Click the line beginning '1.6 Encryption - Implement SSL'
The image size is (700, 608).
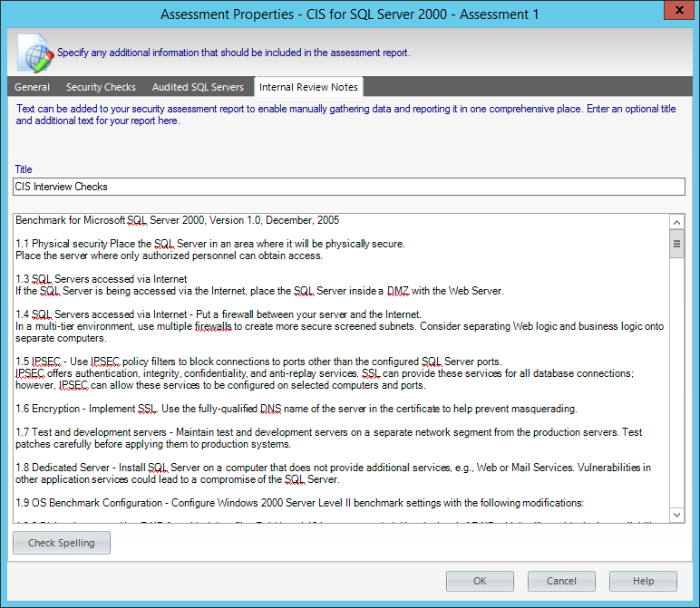click(x=297, y=409)
